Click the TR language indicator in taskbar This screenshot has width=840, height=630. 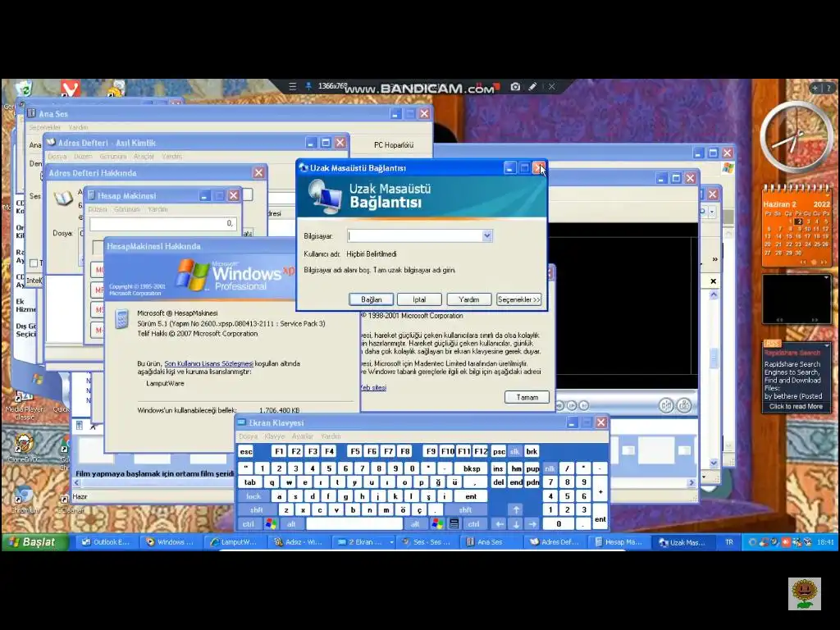(x=729, y=542)
